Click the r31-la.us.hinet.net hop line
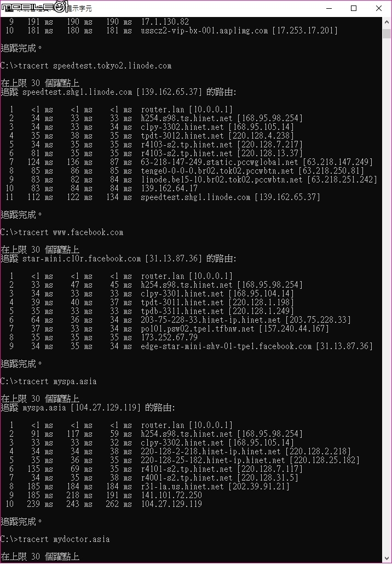Screen dimensions: 392x565 (148, 487)
